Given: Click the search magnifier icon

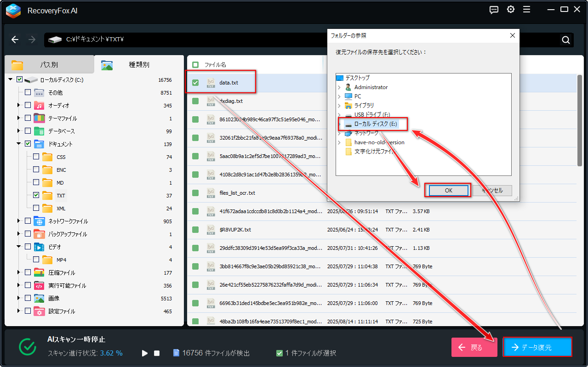Looking at the screenshot, I should [566, 40].
